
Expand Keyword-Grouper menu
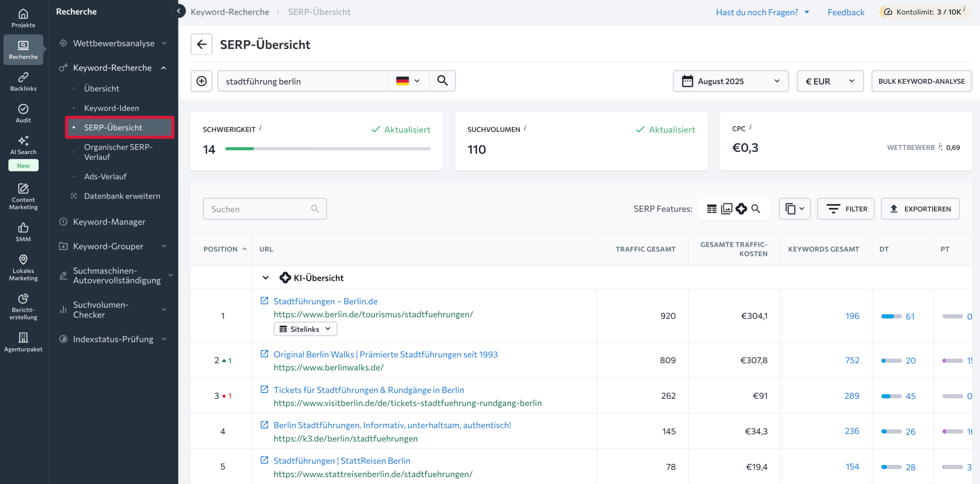(x=164, y=246)
